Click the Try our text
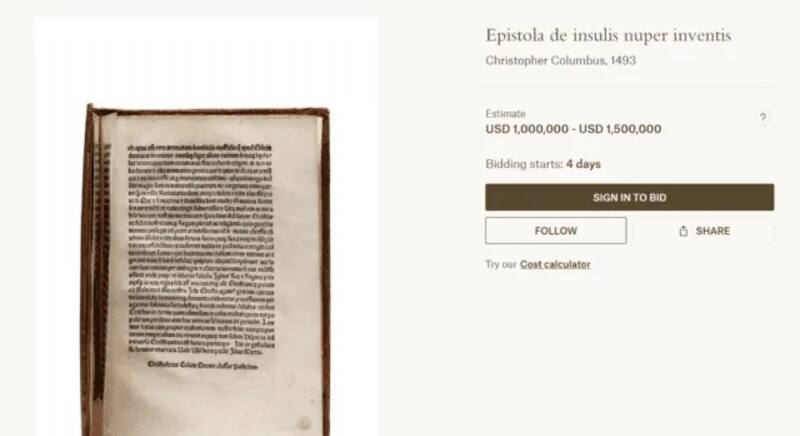The height and width of the screenshot is (436, 800). point(501,264)
